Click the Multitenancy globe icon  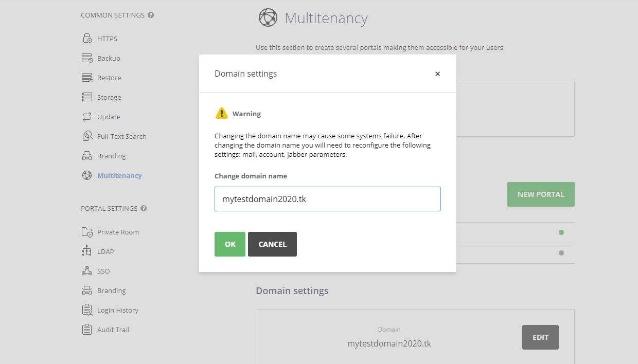click(x=86, y=175)
